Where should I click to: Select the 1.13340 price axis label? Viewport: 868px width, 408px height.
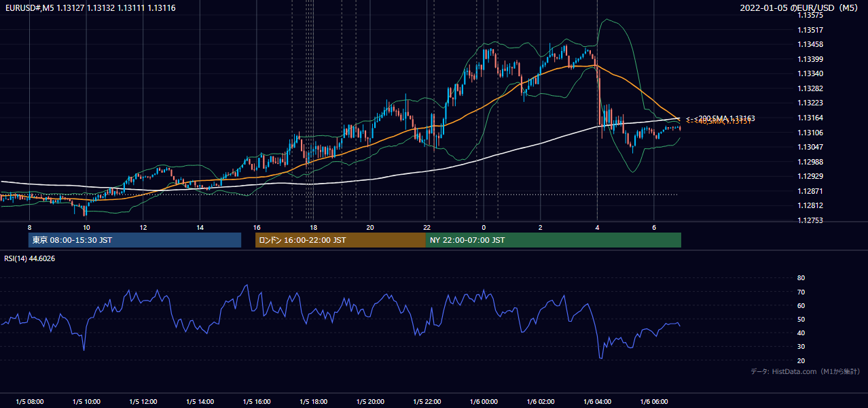point(810,73)
